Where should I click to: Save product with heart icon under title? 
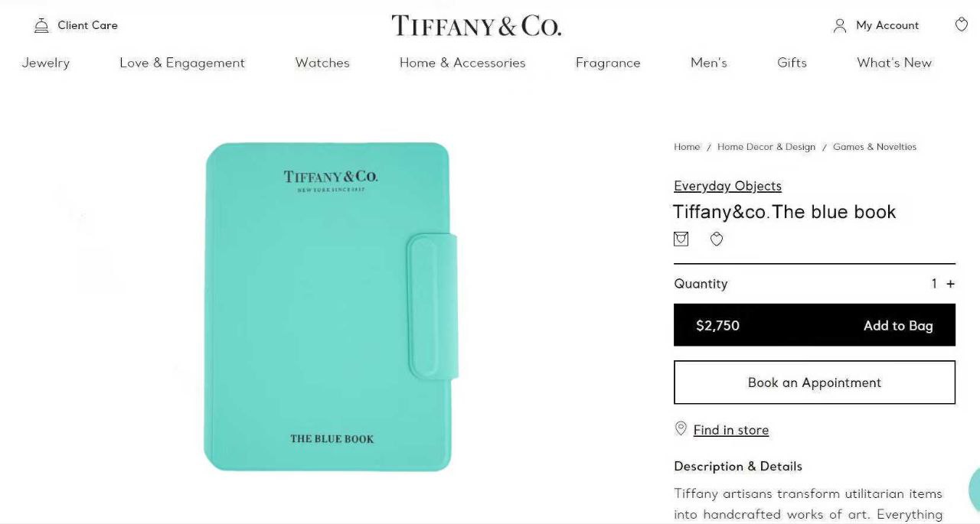click(717, 239)
